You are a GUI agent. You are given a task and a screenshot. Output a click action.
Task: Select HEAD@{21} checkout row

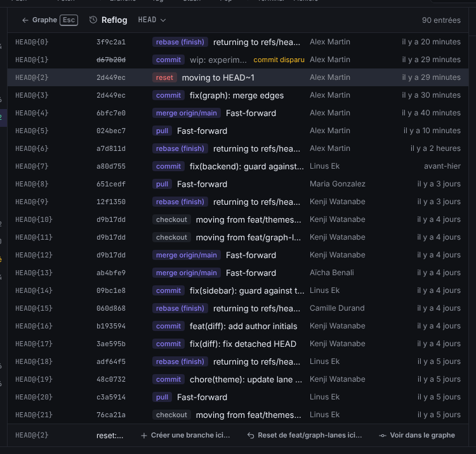[x=238, y=415]
